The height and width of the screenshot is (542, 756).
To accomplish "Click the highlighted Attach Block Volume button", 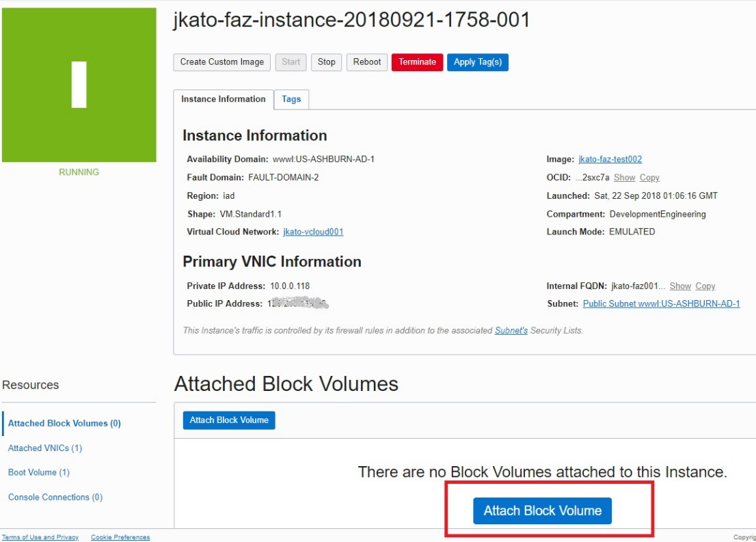I will click(x=542, y=511).
